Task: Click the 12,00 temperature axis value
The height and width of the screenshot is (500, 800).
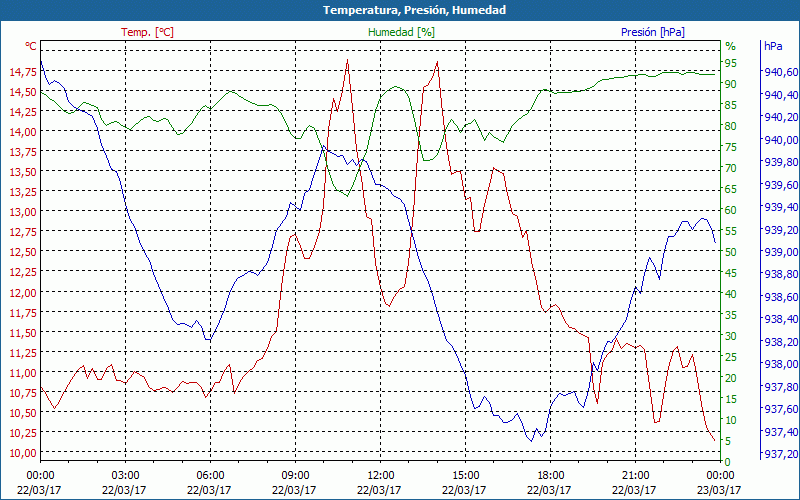Action: (x=23, y=292)
